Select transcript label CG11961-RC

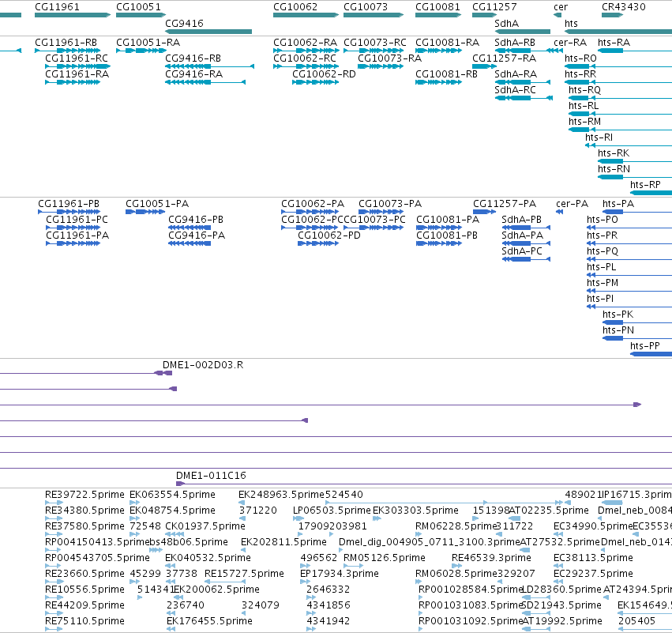[x=77, y=58]
